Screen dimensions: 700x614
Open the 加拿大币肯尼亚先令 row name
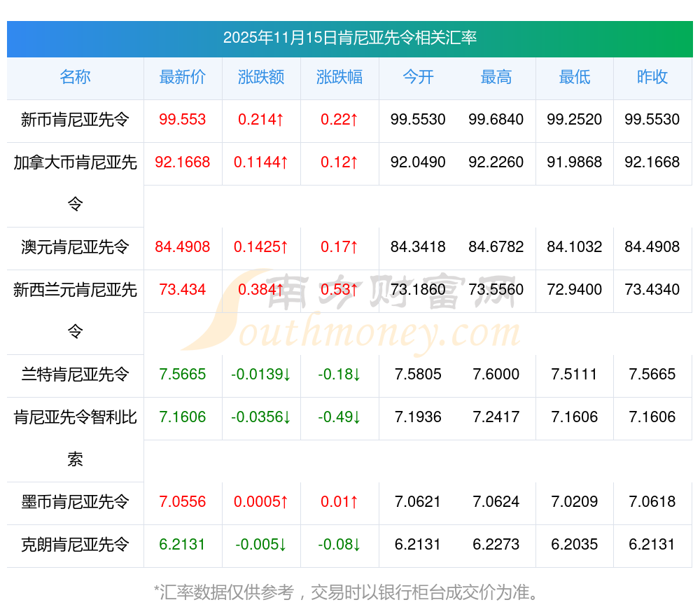pyautogui.click(x=75, y=162)
